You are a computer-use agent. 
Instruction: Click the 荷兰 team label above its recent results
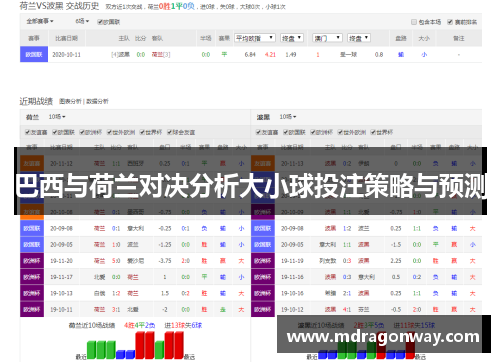click(x=32, y=117)
